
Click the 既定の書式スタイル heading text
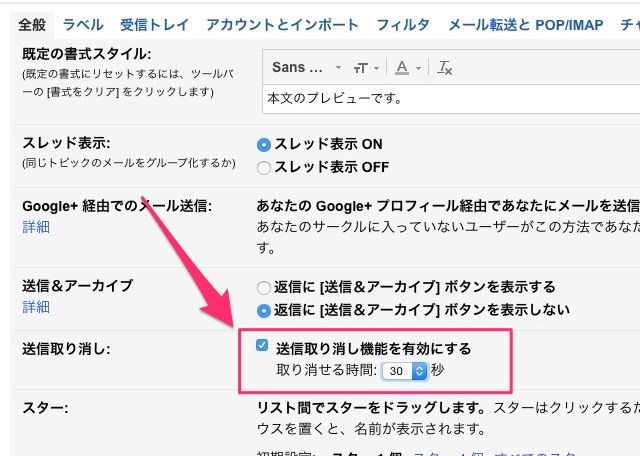pyautogui.click(x=87, y=54)
